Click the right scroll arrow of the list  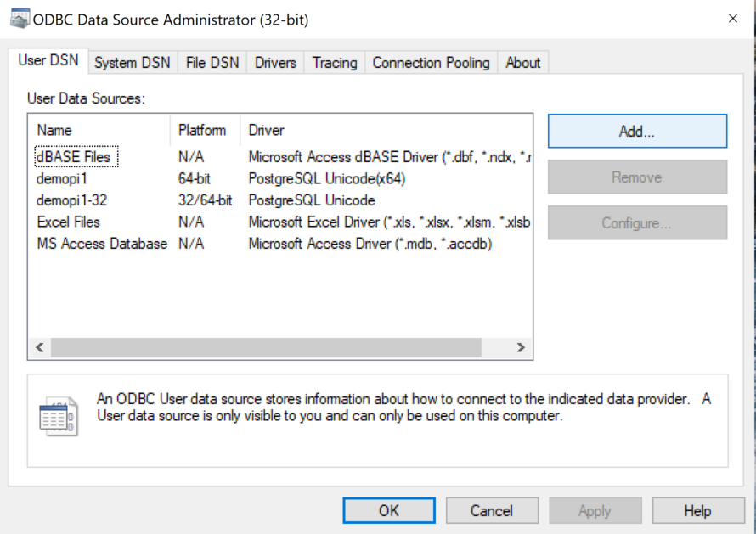[521, 347]
